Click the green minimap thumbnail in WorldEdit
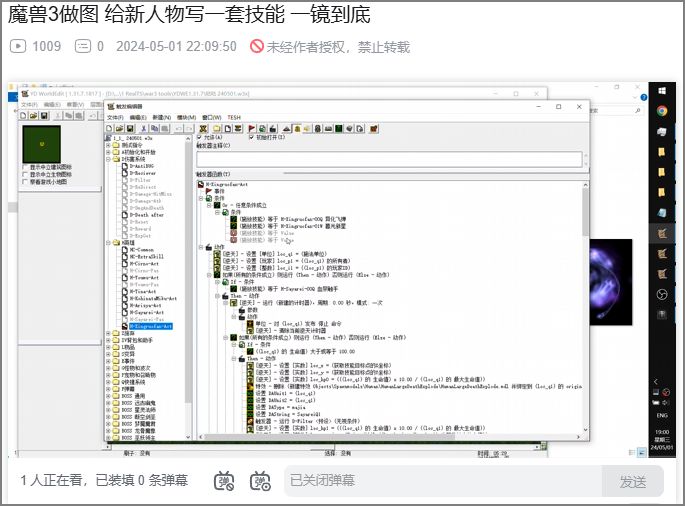This screenshot has height=506, width=685. [42, 144]
